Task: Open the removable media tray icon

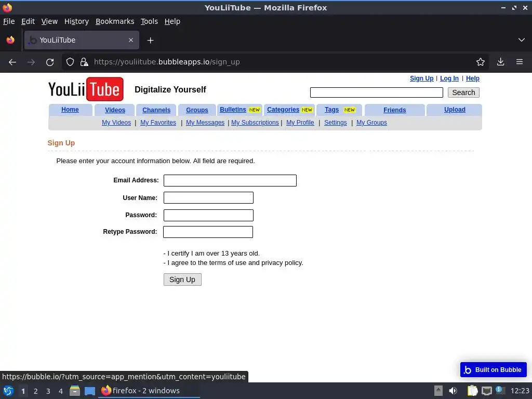Action: (438, 391)
